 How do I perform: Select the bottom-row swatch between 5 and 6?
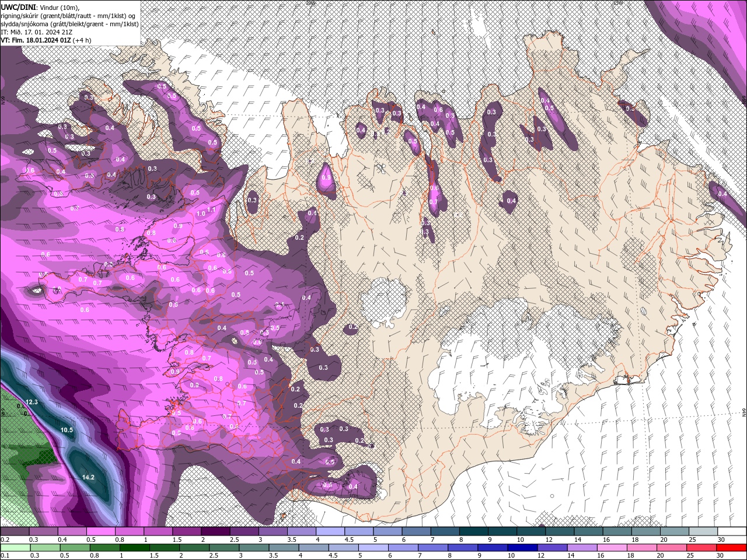coord(375,548)
